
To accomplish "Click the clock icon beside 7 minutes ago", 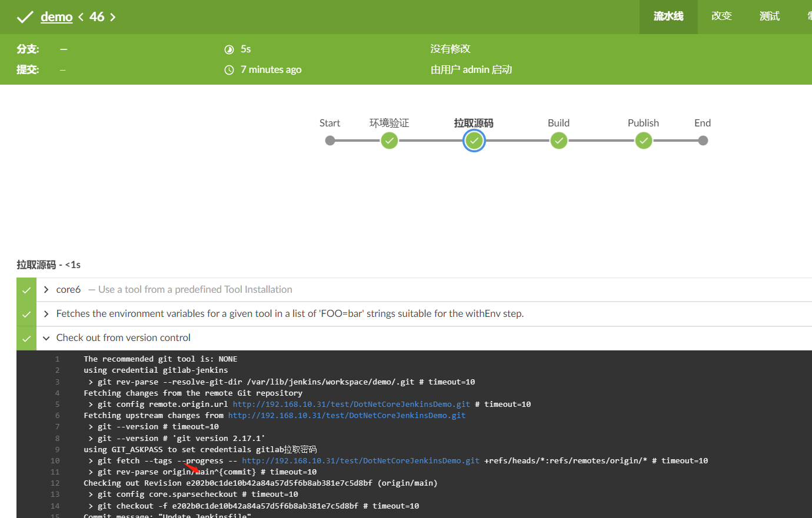I will (x=229, y=70).
